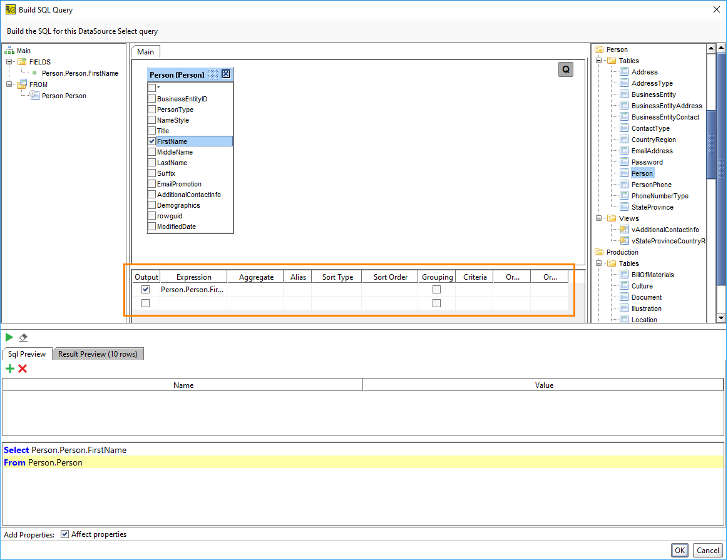The height and width of the screenshot is (560, 728).
Task: Click the Culture table icon
Action: coord(624,286)
